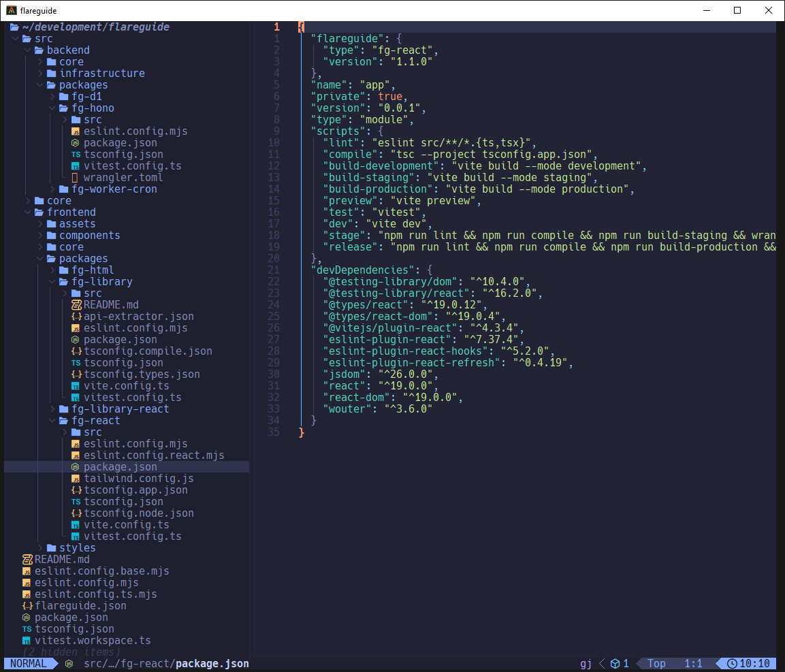Viewport: 785px width, 672px height.
Task: Click the flareguide app icon in the title bar
Action: (12, 11)
